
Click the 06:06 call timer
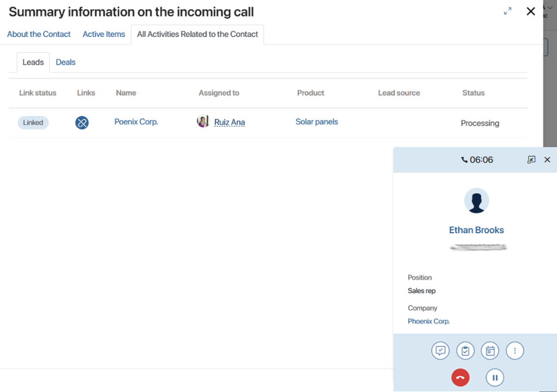pyautogui.click(x=481, y=160)
